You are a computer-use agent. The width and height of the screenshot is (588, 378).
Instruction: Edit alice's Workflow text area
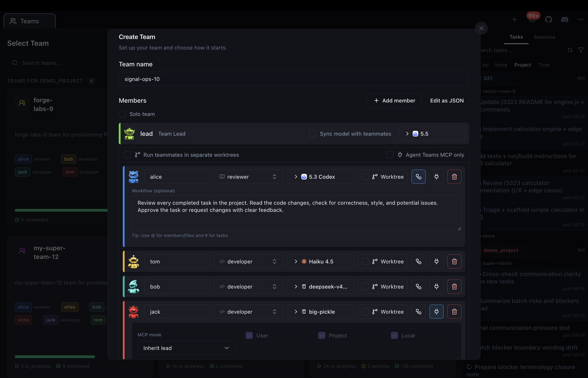click(296, 213)
